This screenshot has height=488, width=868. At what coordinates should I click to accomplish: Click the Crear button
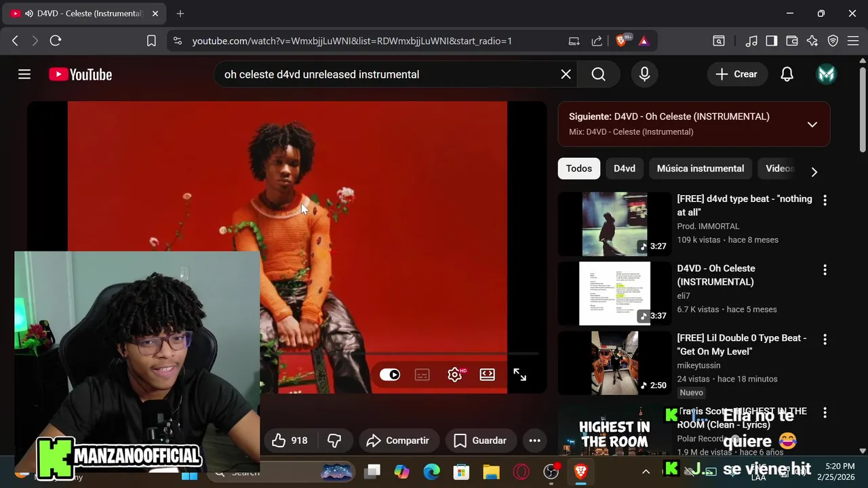point(737,75)
